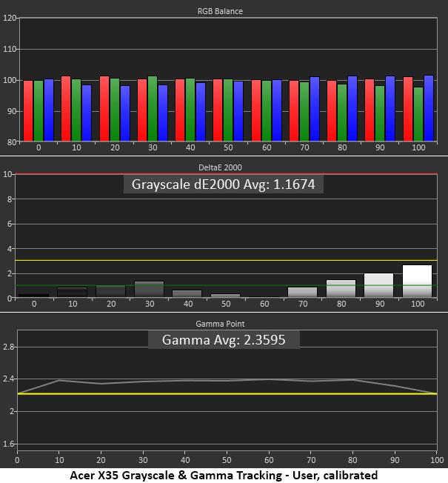Click the green bar at 50 in RGB Balance
The width and height of the screenshot is (448, 483).
228,110
